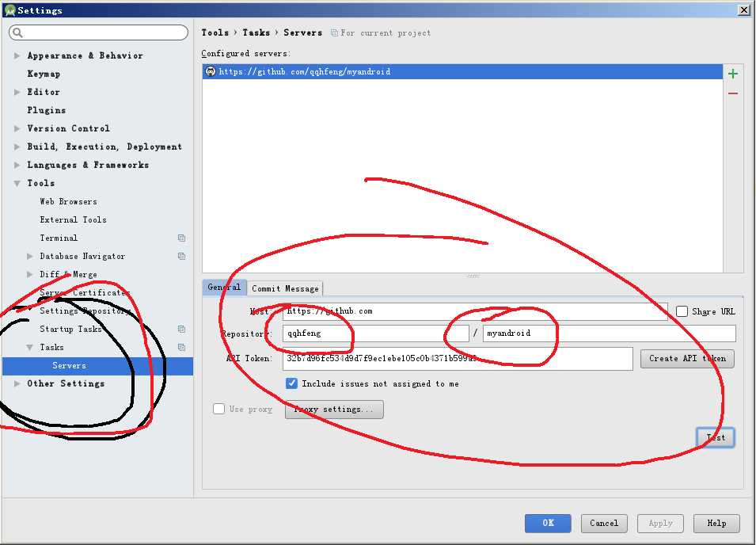Viewport: 756px width, 545px height.
Task: Select Web Browsers under Tools
Action: click(x=68, y=201)
